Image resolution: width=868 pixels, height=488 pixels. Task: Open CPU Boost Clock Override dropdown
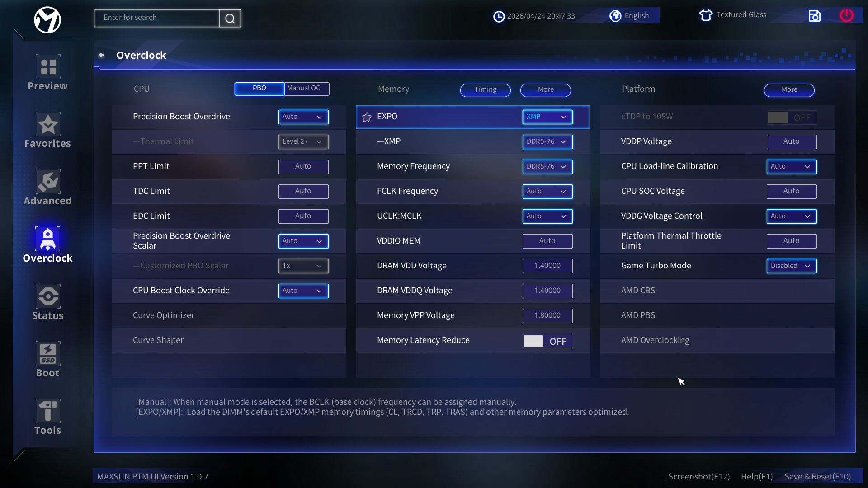[303, 291]
